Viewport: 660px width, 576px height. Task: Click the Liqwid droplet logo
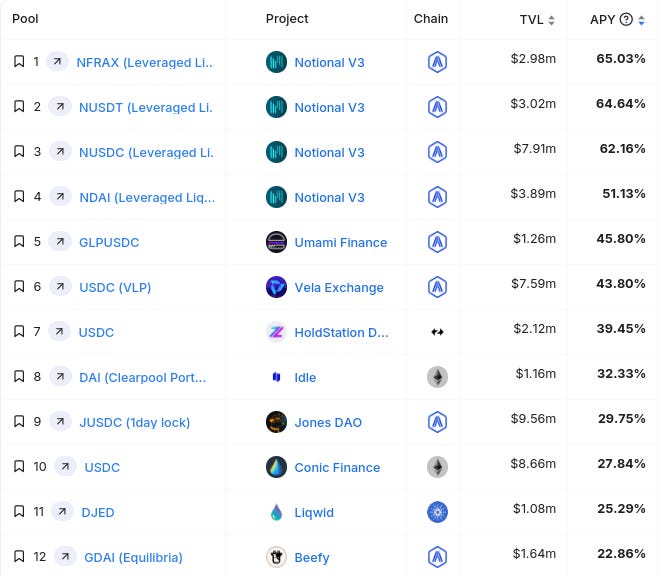click(277, 512)
